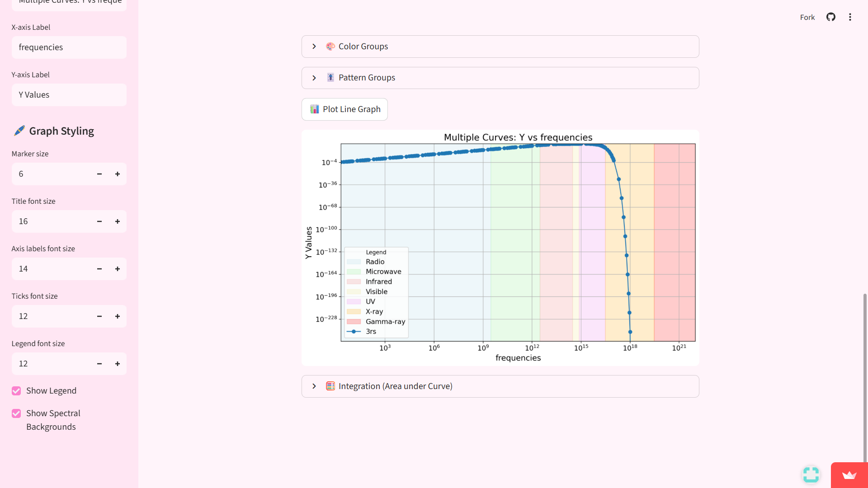
Task: Click the red Streamlit crown badge
Action: [849, 475]
